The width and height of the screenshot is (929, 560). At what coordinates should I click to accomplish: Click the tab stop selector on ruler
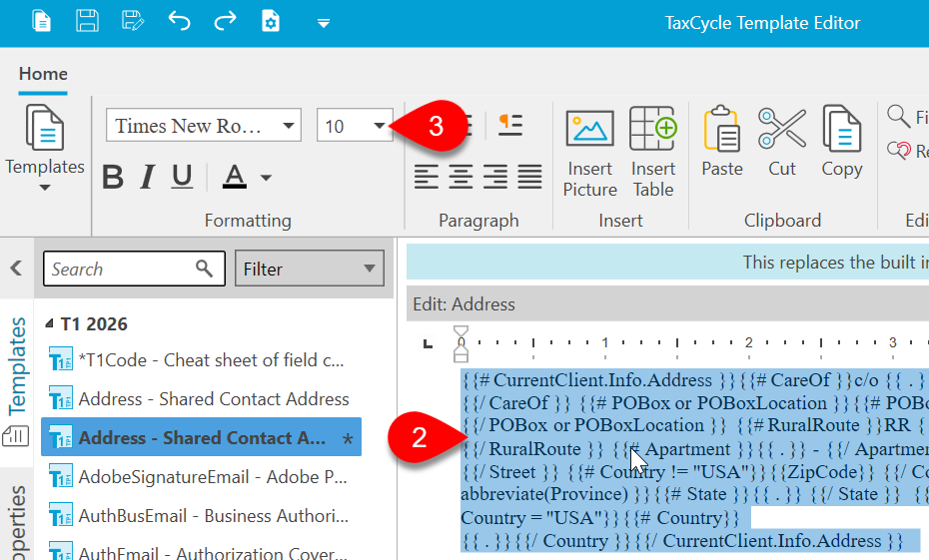(x=428, y=343)
